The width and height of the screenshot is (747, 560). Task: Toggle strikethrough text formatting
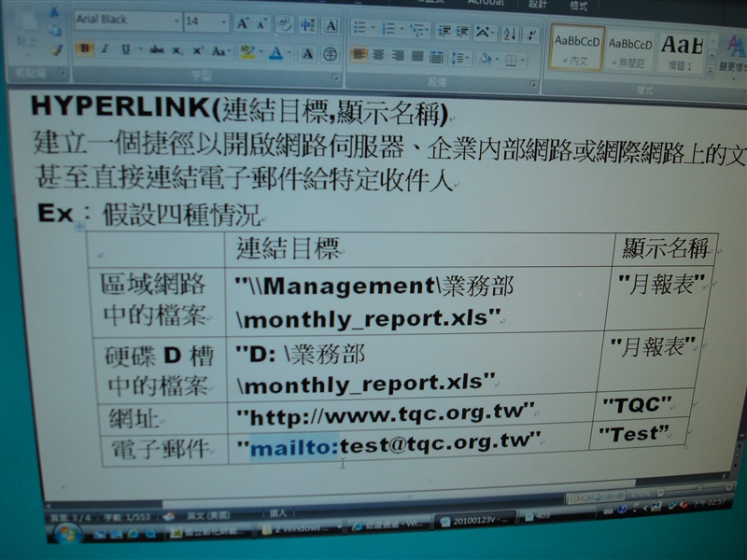155,49
